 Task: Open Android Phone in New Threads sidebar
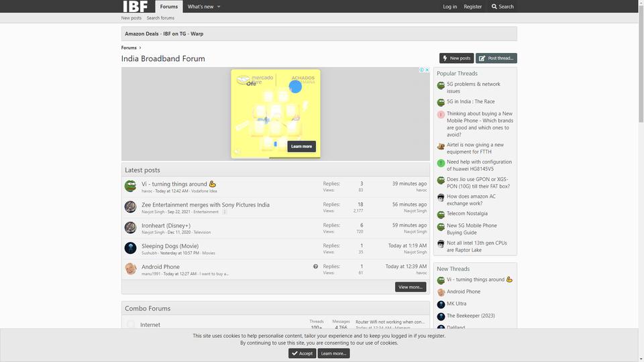[x=464, y=292]
